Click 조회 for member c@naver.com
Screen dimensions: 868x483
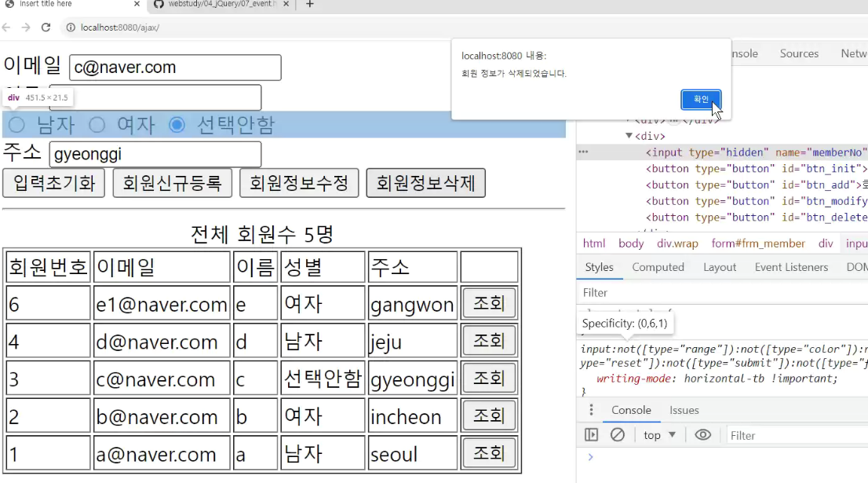pyautogui.click(x=489, y=379)
